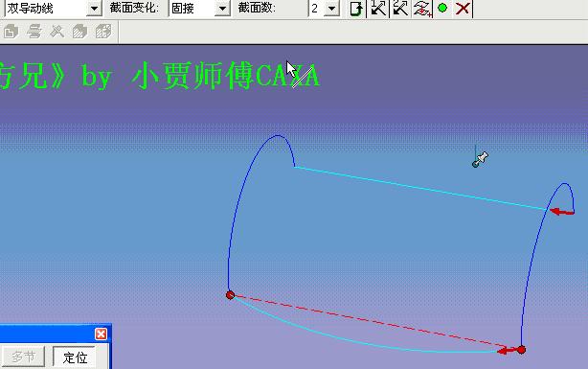
Task: Click the greyed L-shaped solid block icon
Action: [x=11, y=32]
